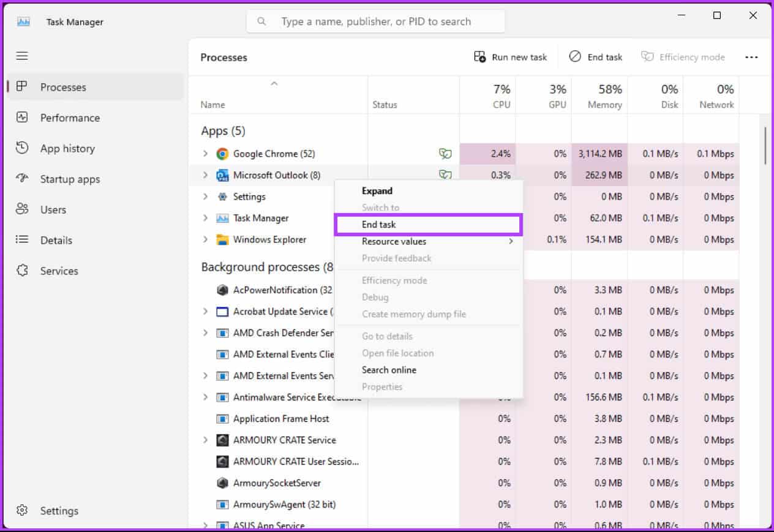Click the AcPowerNotification process icon

[x=222, y=290]
